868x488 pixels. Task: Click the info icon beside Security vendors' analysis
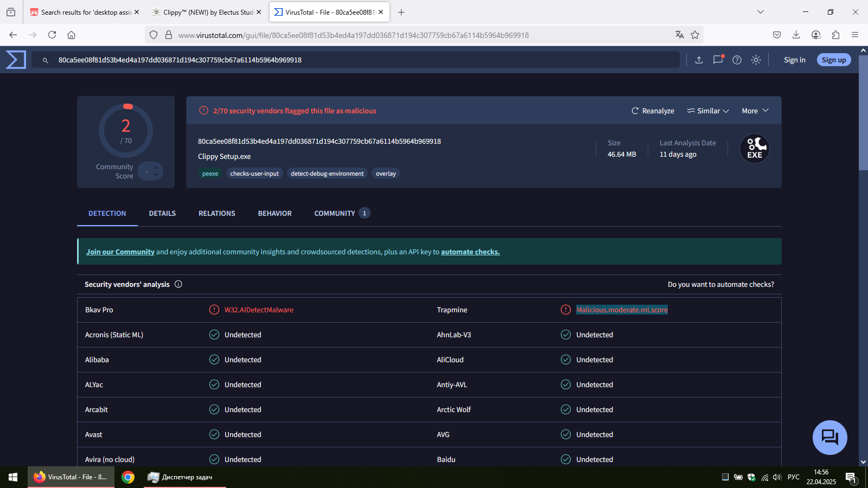point(178,284)
